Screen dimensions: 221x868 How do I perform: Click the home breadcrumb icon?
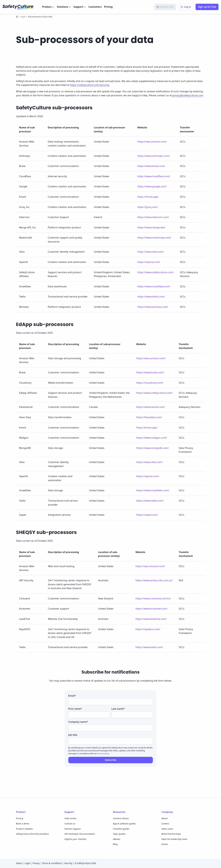pos(17,17)
